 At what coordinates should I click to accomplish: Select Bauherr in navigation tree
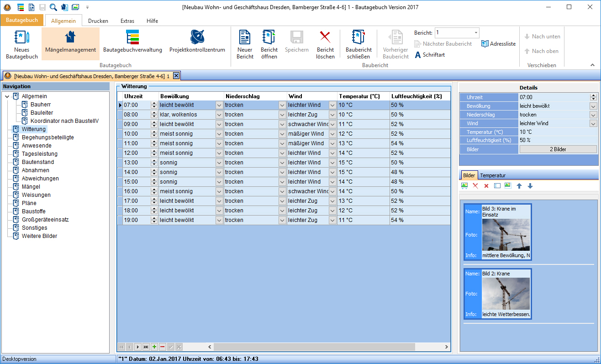(x=41, y=105)
